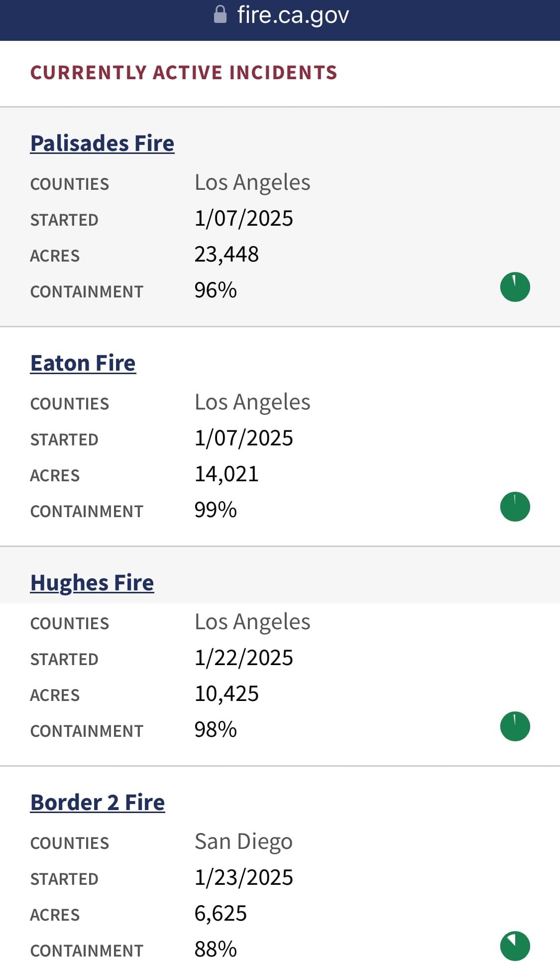Click Palisades Fire 96% containment value

coord(216,290)
